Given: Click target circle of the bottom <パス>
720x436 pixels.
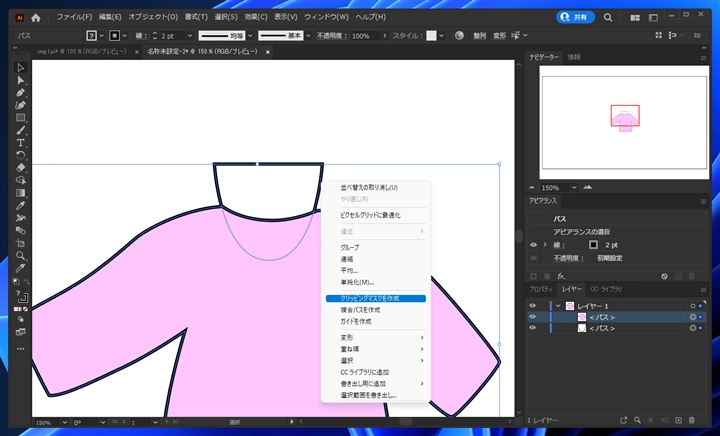Looking at the screenshot, I should point(693,328).
